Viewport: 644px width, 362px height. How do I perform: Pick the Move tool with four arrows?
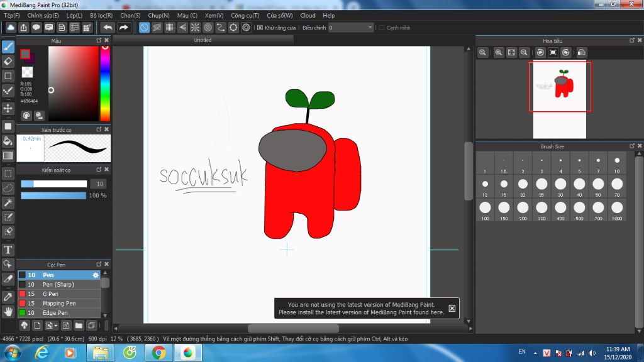click(x=8, y=108)
